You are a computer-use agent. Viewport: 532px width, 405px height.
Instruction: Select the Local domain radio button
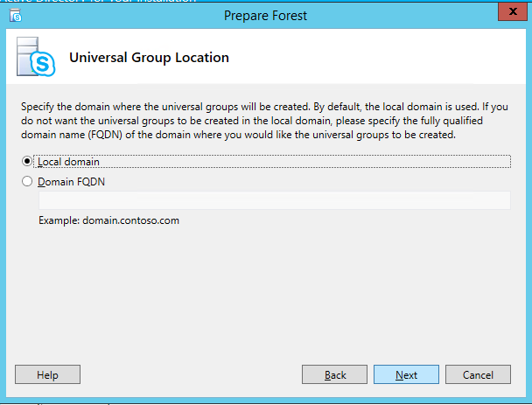coord(27,162)
